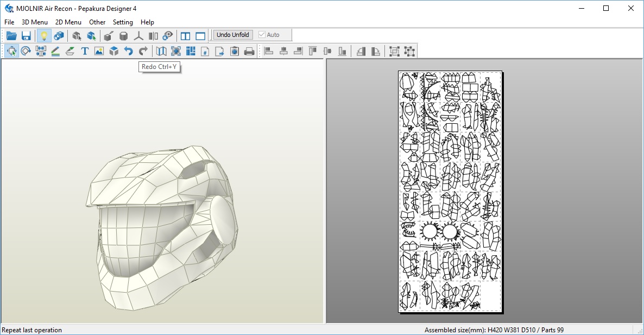Click the 3D helmet model in the viewport
The width and height of the screenshot is (644, 335).
tap(163, 227)
